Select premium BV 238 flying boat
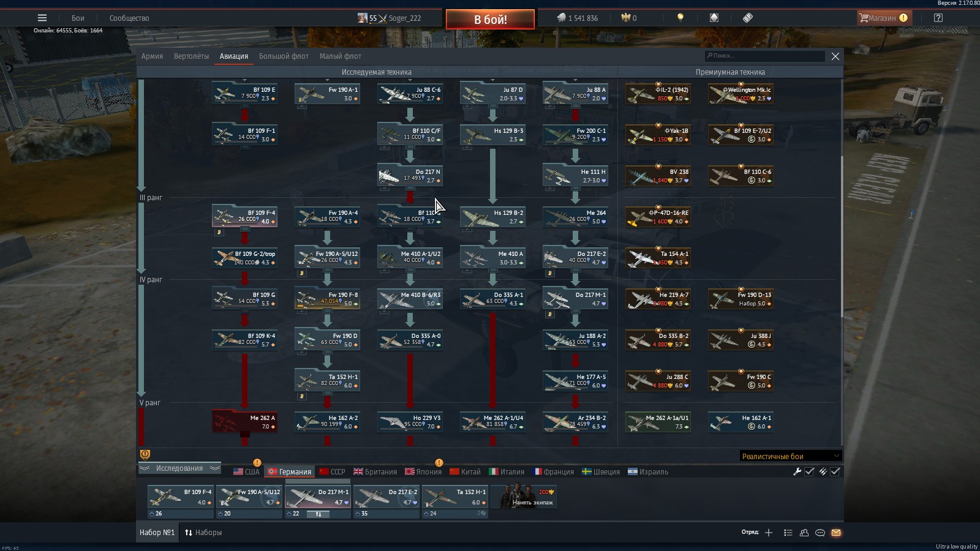980x551 pixels. 658,176
